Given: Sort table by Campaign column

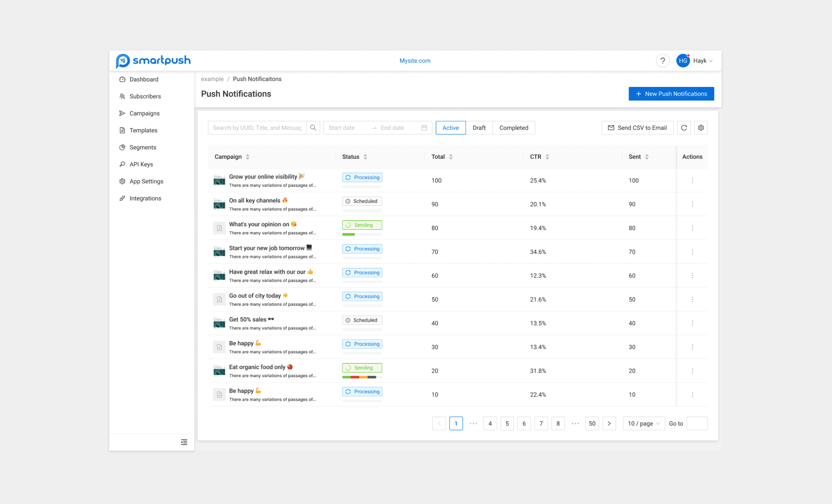Looking at the screenshot, I should coord(247,157).
